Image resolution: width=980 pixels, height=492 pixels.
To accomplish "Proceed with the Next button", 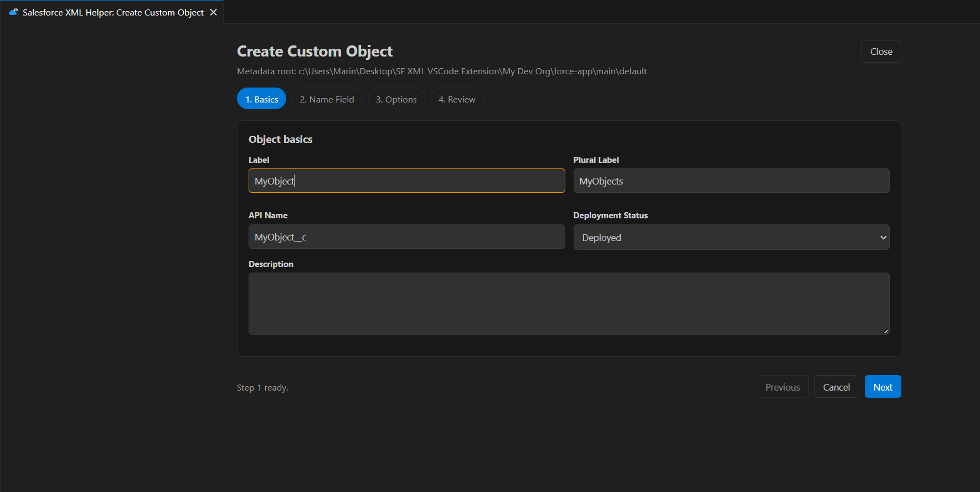I will pos(883,387).
